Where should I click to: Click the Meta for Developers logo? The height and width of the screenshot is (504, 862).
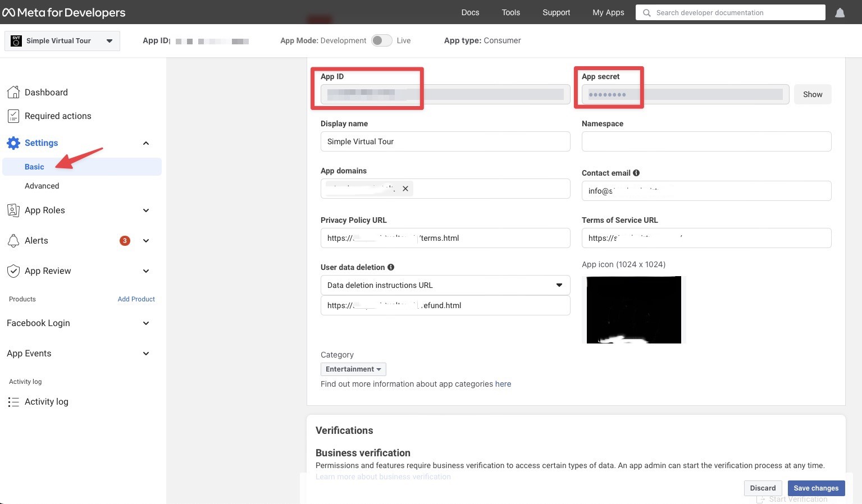point(63,12)
